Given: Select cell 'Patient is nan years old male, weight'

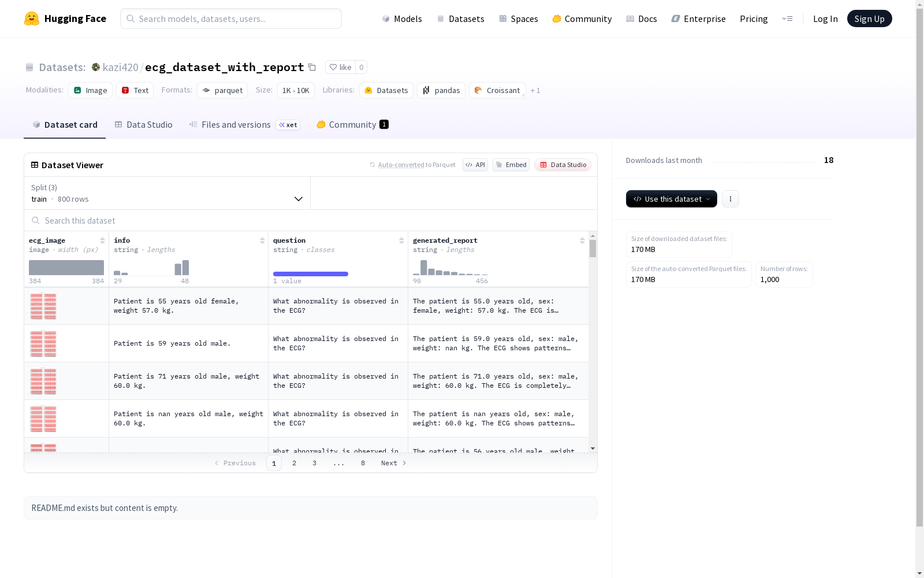Looking at the screenshot, I should (188, 418).
